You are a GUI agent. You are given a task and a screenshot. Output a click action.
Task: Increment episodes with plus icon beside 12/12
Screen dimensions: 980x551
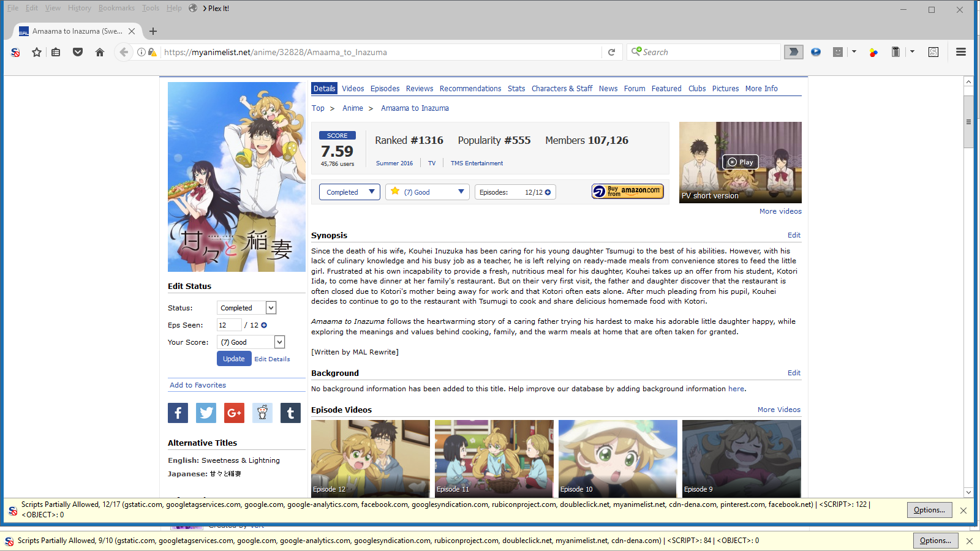pos(548,192)
